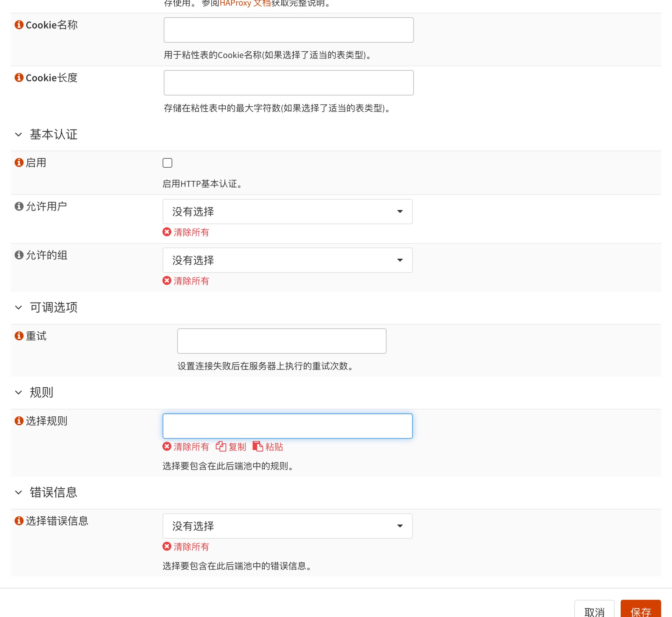Screen dimensions: 672x617
Task: Collapse the 基本认证 section
Action: tap(18, 134)
